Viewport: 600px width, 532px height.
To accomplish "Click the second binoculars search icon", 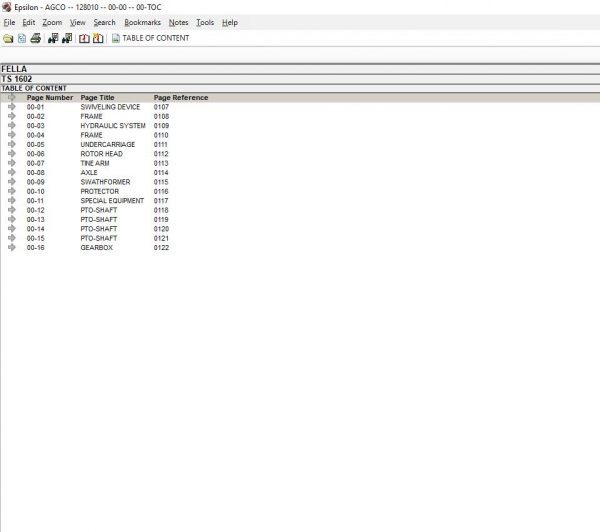I will click(x=67, y=38).
